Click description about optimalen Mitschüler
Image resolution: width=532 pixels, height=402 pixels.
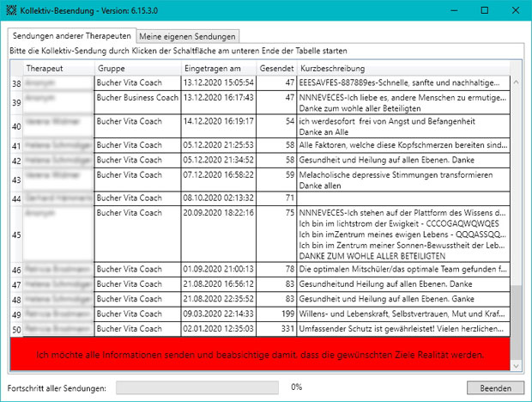pyautogui.click(x=403, y=269)
